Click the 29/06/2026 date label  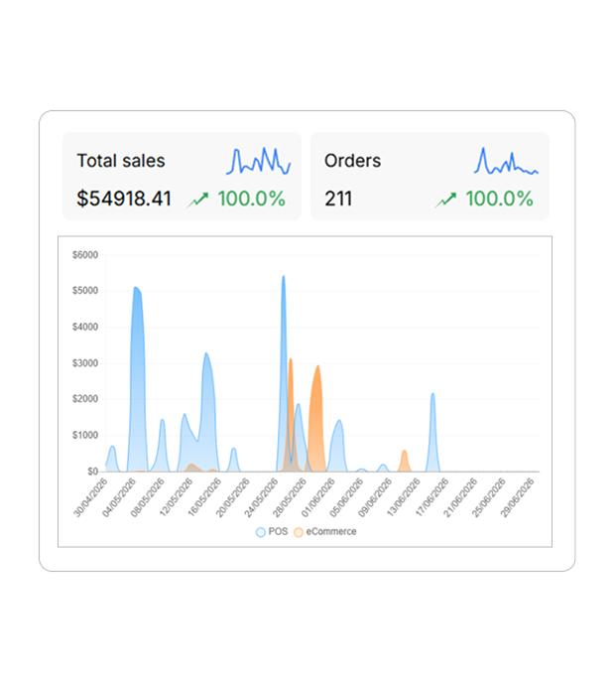[518, 497]
